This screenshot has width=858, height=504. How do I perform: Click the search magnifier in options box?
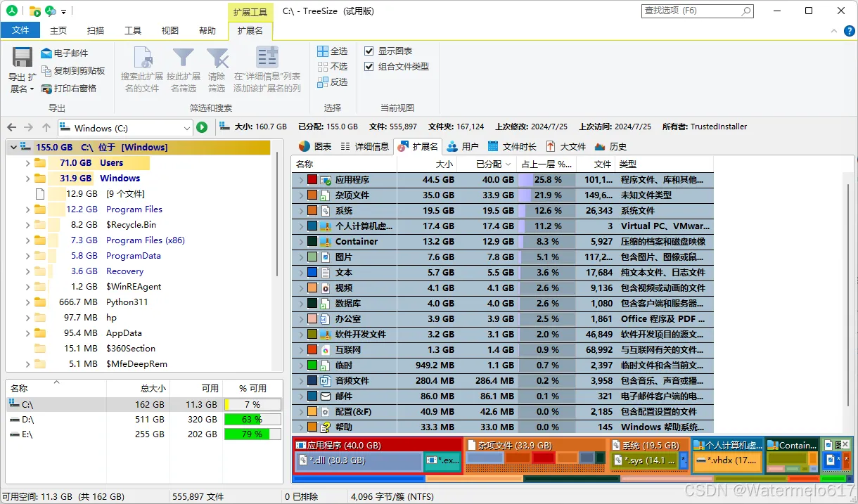746,11
